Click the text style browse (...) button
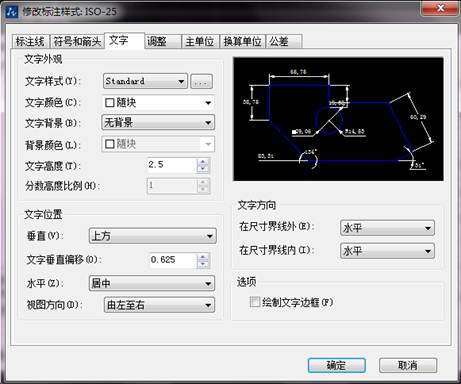 click(201, 81)
